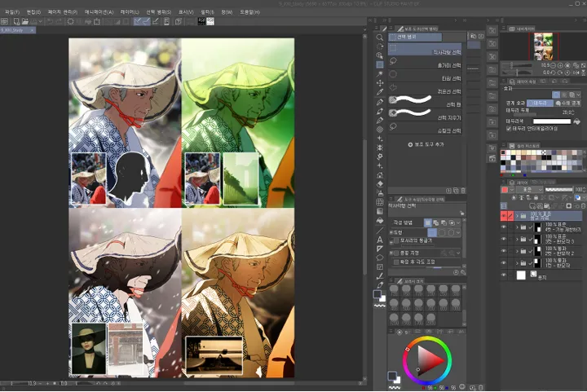Open the 도움말(H) menu
587x392 pixels.
click(x=249, y=12)
